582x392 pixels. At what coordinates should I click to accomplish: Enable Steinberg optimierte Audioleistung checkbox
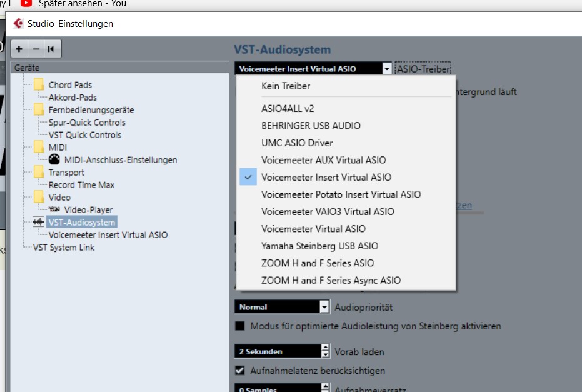(239, 326)
